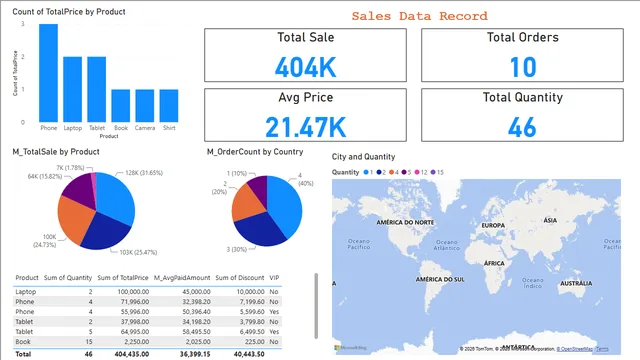
Task: Select the Phone bar in the bar chart
Action: 48,73
